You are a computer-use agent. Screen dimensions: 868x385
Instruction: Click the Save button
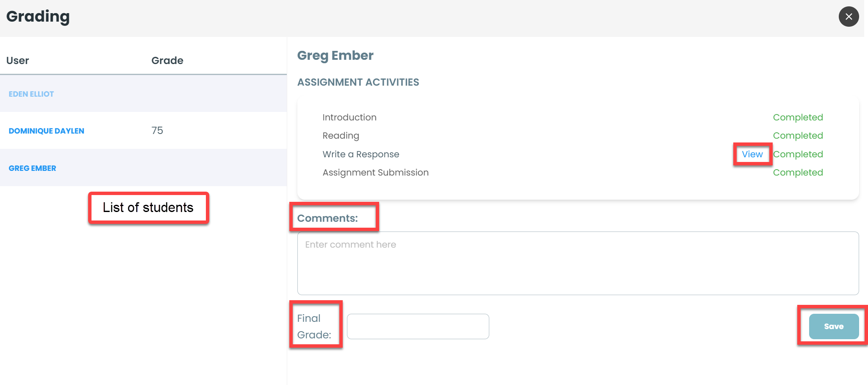click(834, 326)
